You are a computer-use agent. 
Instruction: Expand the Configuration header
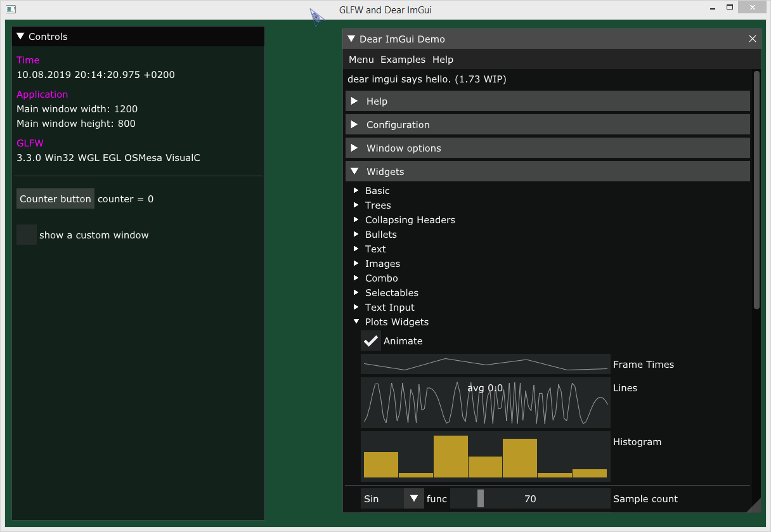coord(548,124)
